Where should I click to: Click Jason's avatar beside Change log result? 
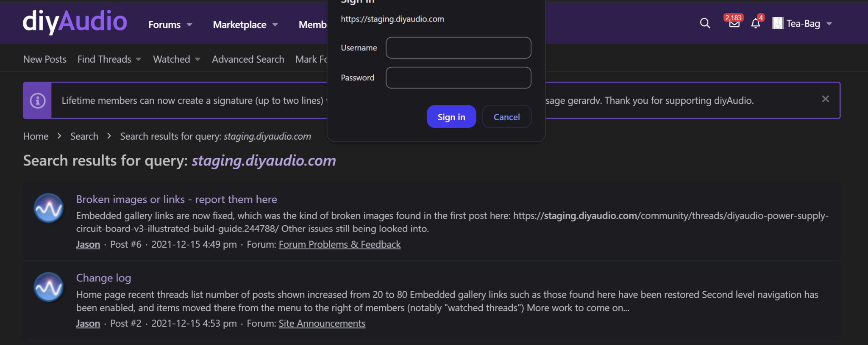point(49,287)
